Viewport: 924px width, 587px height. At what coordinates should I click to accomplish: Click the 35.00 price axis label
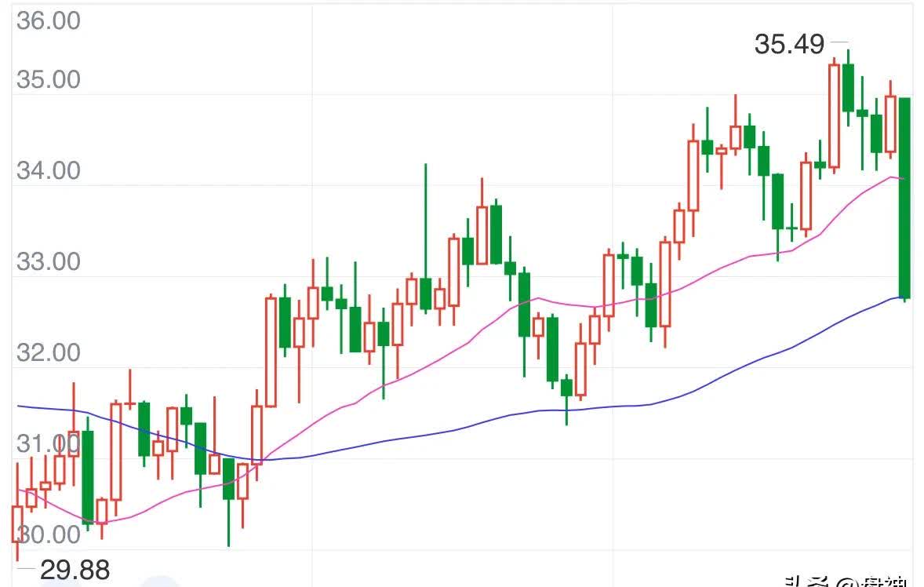(48, 80)
